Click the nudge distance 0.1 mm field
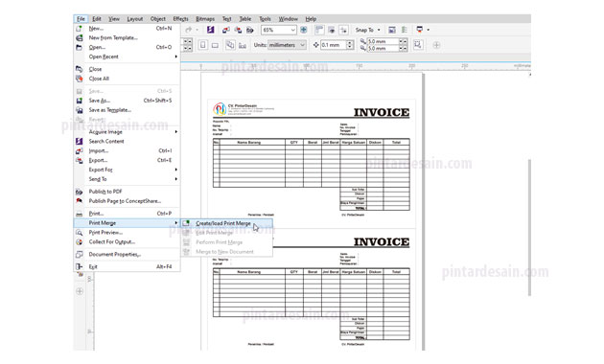The image size is (604, 364). (x=334, y=45)
